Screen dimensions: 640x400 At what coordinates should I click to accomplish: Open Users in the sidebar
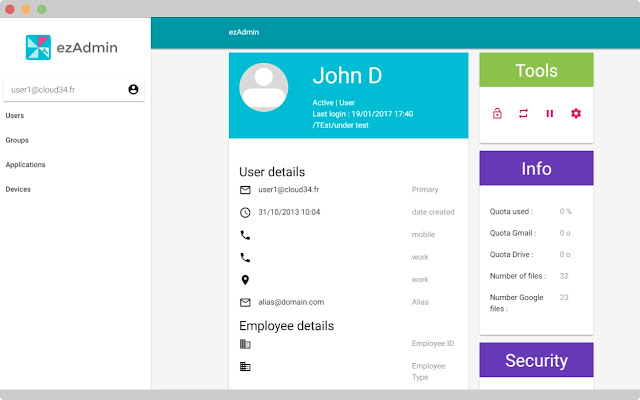pyautogui.click(x=15, y=116)
